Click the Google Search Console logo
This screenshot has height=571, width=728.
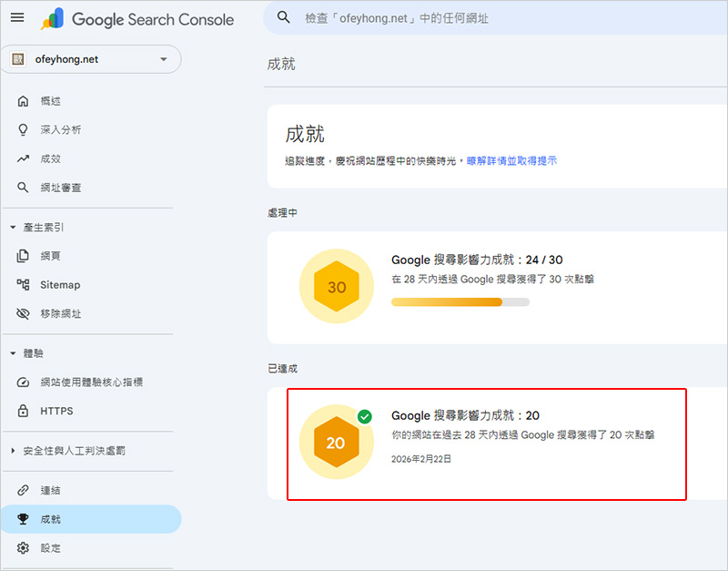[x=136, y=19]
